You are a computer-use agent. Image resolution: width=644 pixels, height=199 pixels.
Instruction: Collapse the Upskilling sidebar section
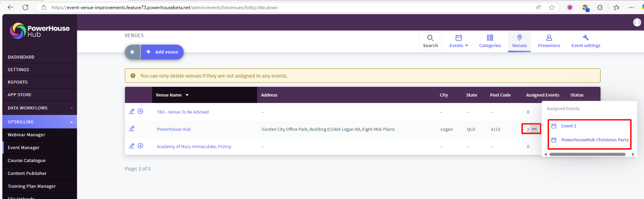(72, 122)
